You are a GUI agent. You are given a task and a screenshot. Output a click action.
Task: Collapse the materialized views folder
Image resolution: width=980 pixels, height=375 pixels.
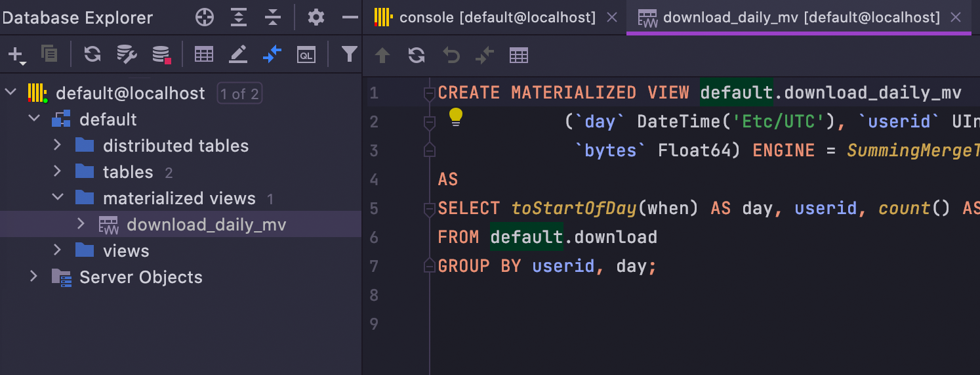57,198
